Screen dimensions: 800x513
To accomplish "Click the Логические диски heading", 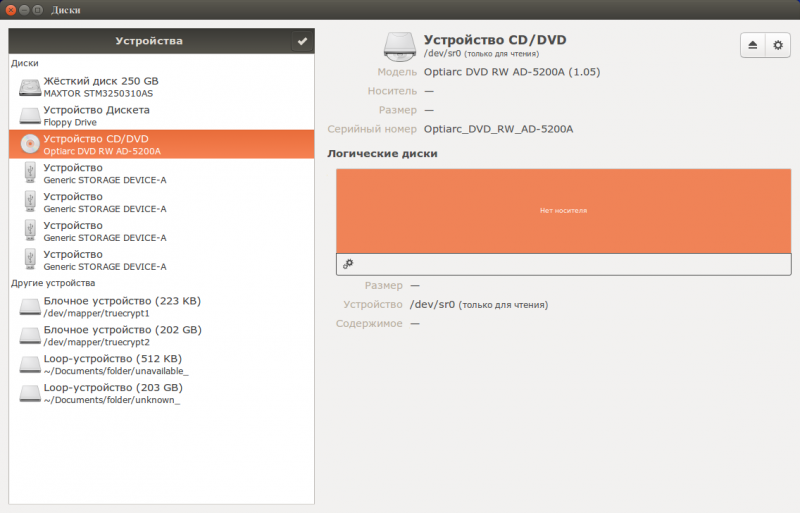I will tap(382, 154).
